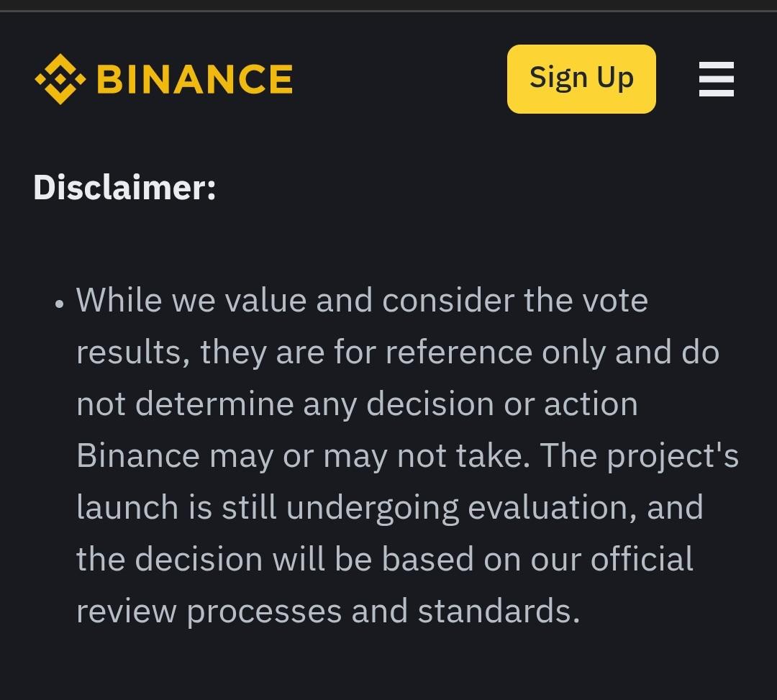The width and height of the screenshot is (777, 700).
Task: Click the word 'official' in the paragraph
Action: (x=641, y=559)
